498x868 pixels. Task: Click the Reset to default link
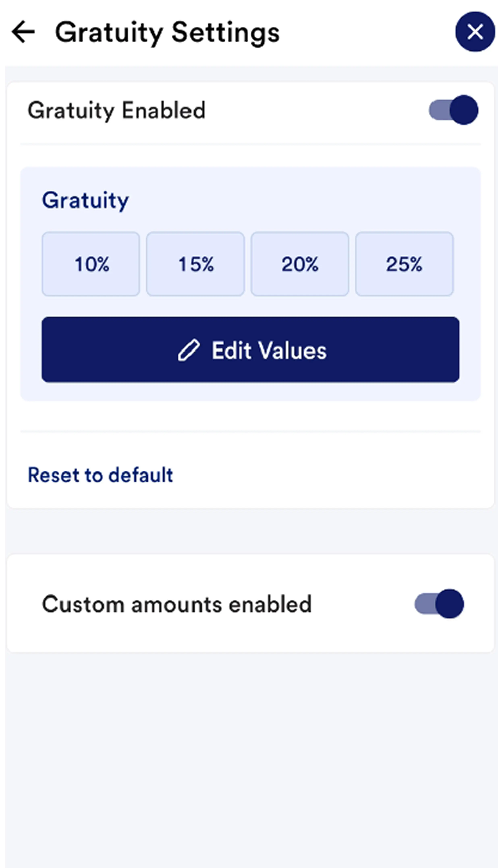[100, 475]
